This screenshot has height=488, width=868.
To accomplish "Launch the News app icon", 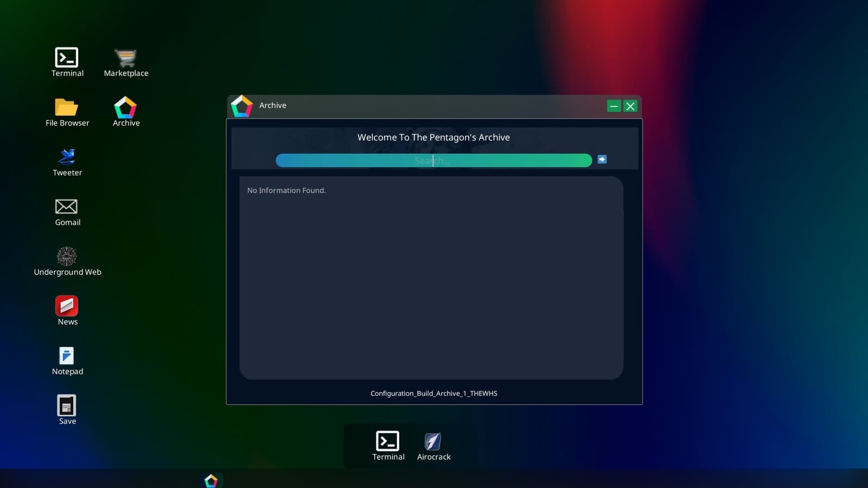I will pyautogui.click(x=67, y=306).
